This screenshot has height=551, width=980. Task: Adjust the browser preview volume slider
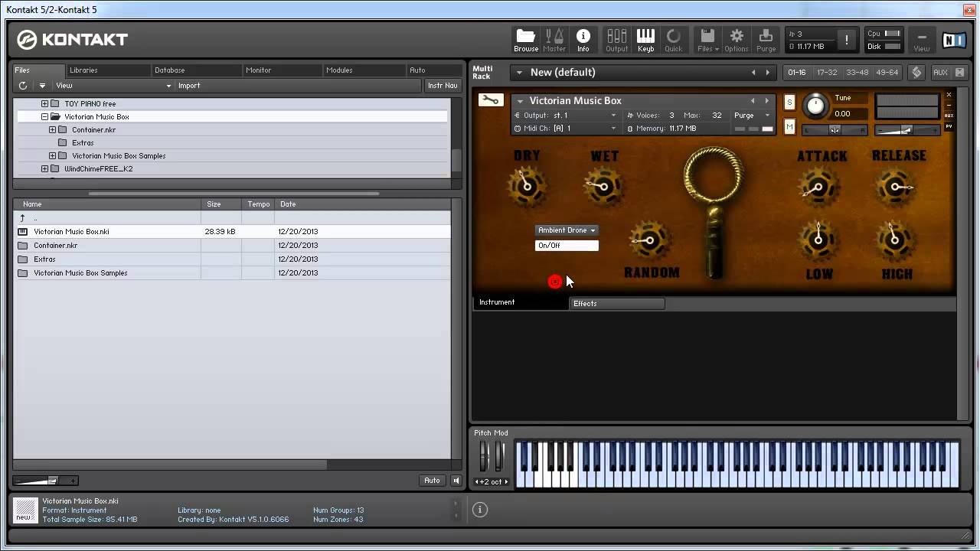47,481
